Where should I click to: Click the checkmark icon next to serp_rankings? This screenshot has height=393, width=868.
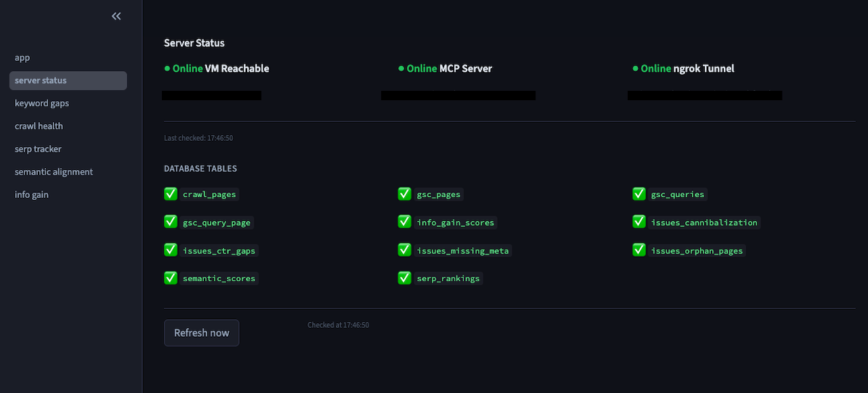click(x=404, y=277)
